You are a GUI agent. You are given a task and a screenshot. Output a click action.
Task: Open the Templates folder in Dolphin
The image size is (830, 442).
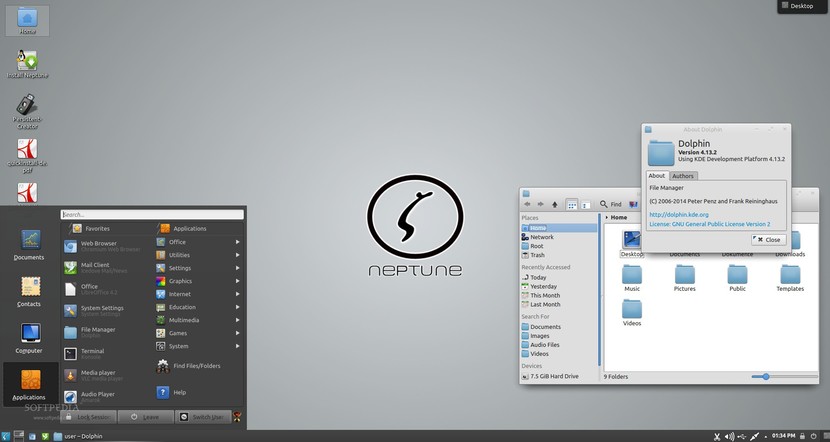[790, 278]
